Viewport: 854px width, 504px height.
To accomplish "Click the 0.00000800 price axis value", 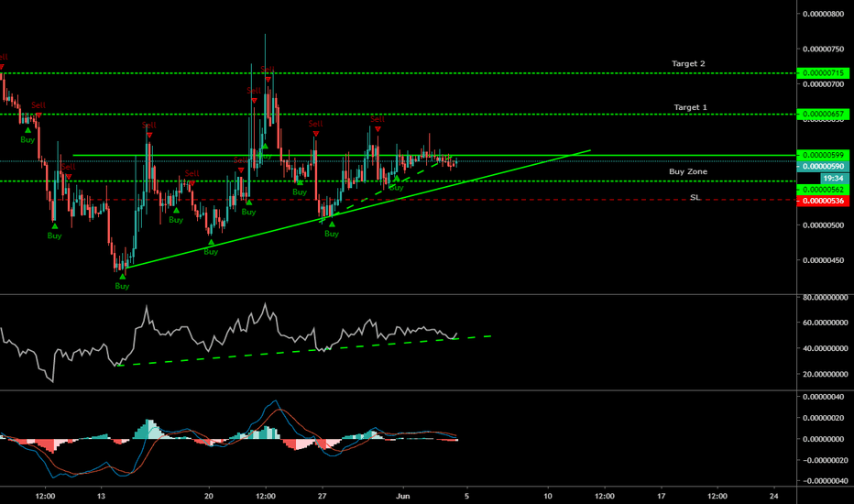I will (x=824, y=14).
